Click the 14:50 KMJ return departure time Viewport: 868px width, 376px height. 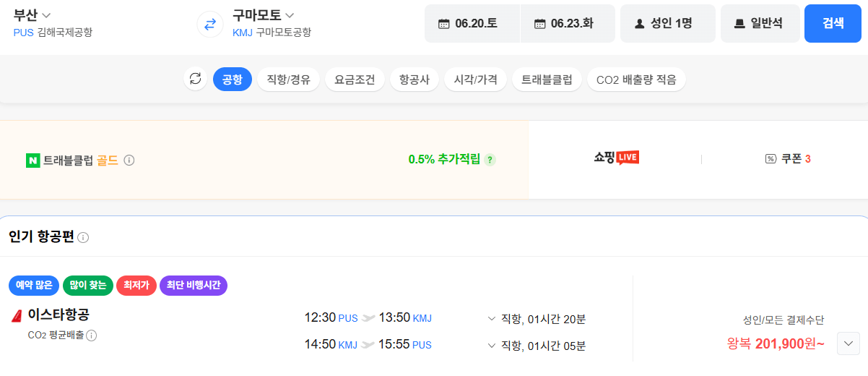(x=331, y=345)
